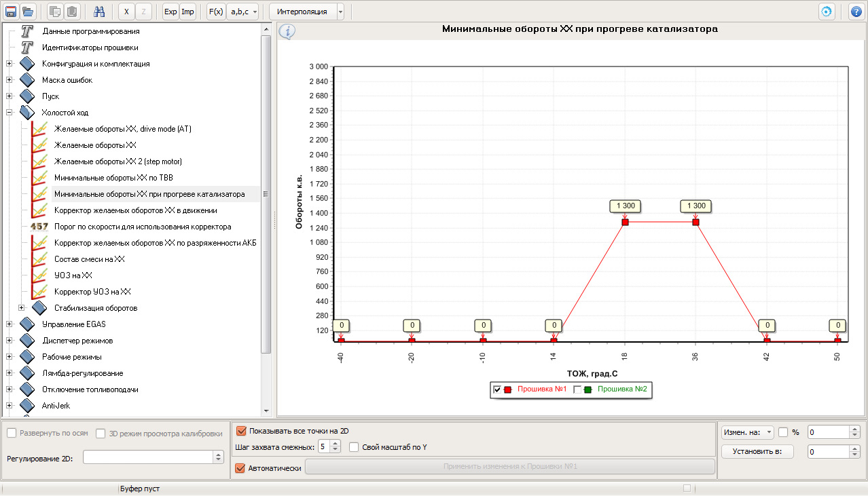Image resolution: width=868 pixels, height=496 pixels.
Task: Click chart icon of Состав смеси на ХХ
Action: click(39, 259)
